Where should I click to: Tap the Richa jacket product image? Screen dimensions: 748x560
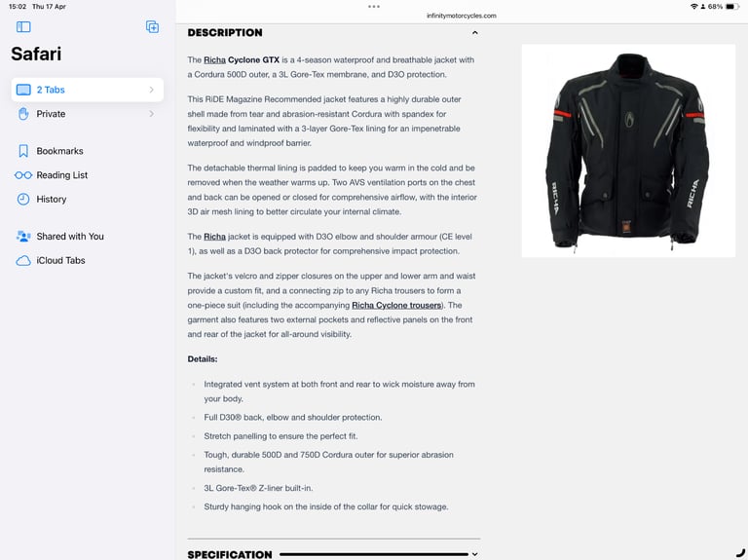coord(628,151)
